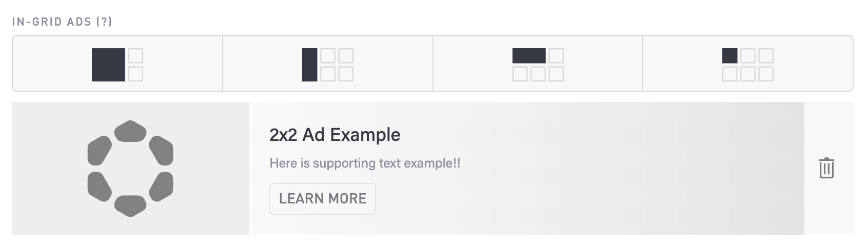868x248 pixels.
Task: Select the 2x2 large square ad layout
Action: pyautogui.click(x=117, y=64)
